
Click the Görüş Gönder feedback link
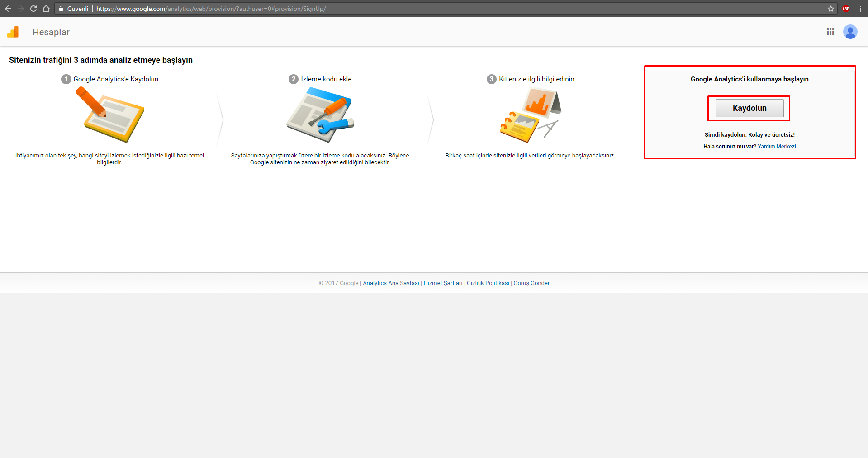click(x=531, y=283)
